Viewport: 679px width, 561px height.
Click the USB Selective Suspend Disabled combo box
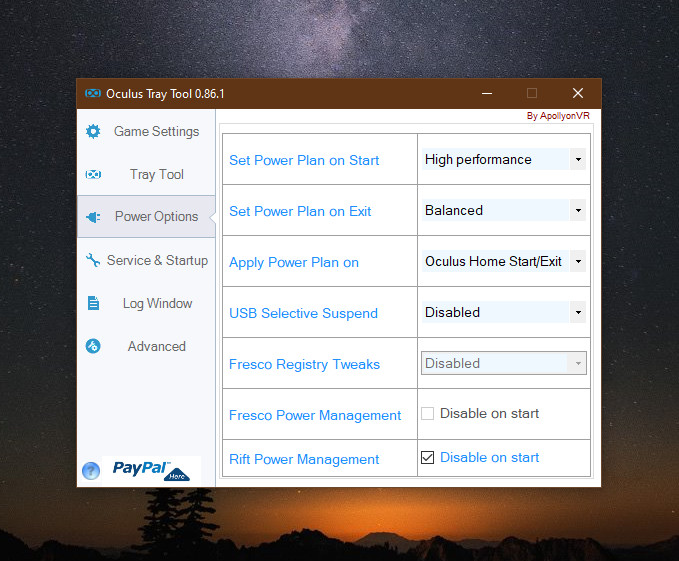[504, 312]
